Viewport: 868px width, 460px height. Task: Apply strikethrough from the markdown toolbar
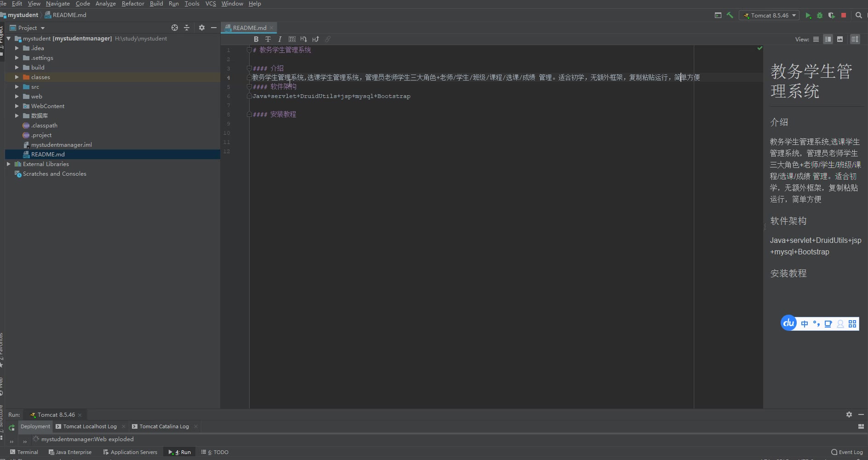coord(268,39)
